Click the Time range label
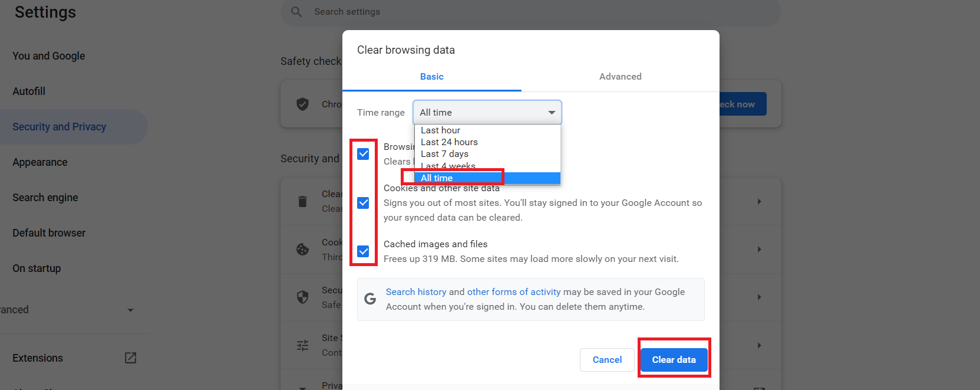Viewport: 980px width, 390px height. (x=381, y=113)
